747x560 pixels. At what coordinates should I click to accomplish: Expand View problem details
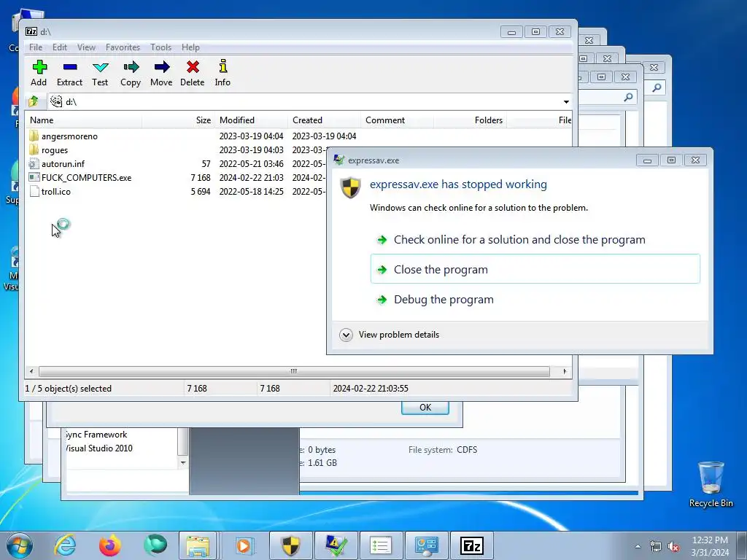[x=390, y=335]
